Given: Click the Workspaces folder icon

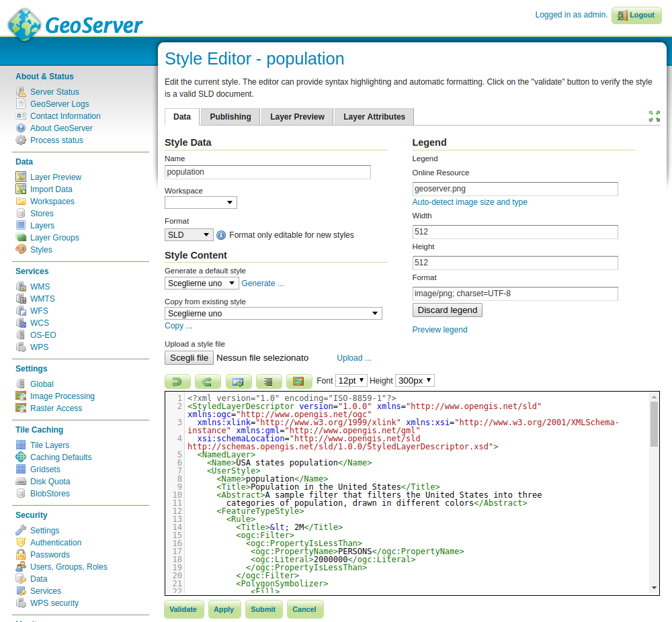Looking at the screenshot, I should coord(21,202).
